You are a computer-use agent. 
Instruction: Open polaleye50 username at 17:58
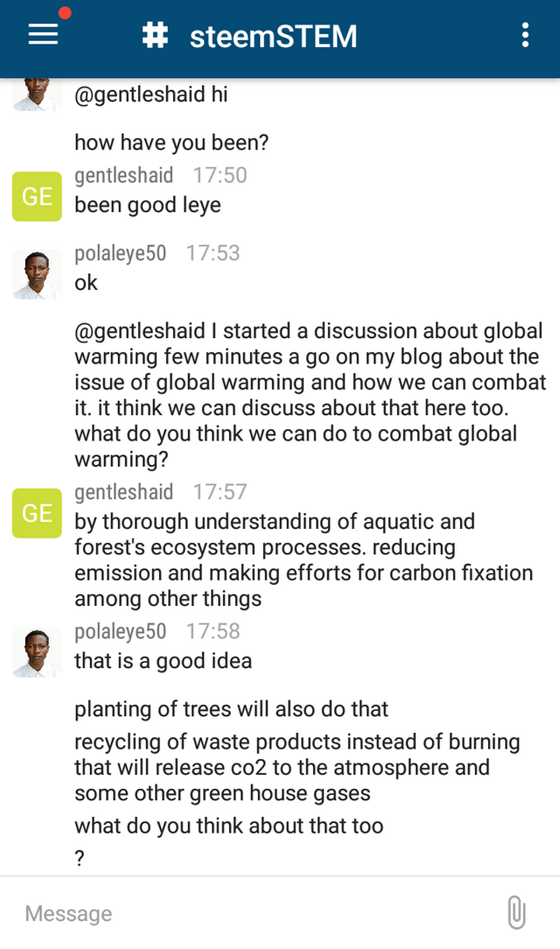[120, 631]
